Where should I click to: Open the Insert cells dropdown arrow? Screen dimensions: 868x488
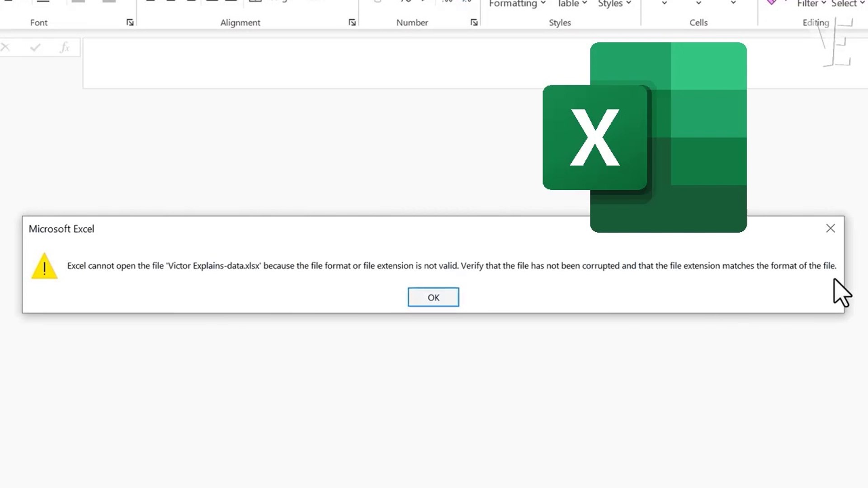664,4
